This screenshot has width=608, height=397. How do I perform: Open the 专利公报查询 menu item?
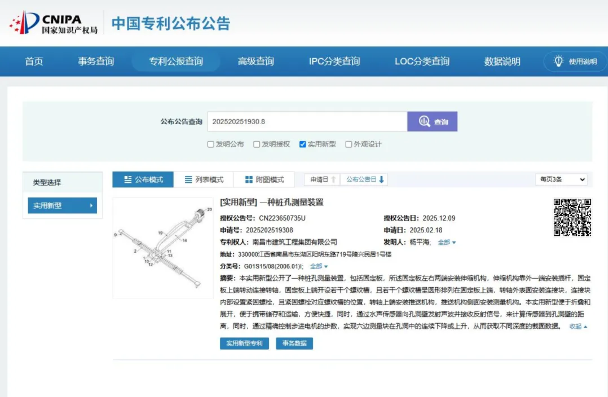pyautogui.click(x=176, y=61)
